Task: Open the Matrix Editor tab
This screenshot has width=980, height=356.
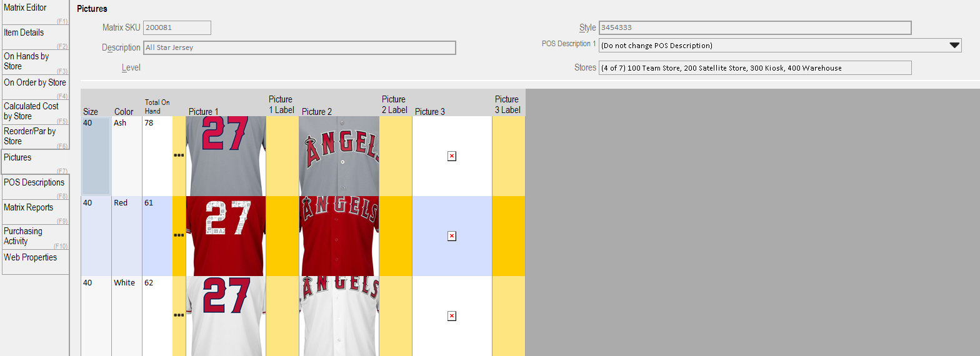Action: [35, 12]
